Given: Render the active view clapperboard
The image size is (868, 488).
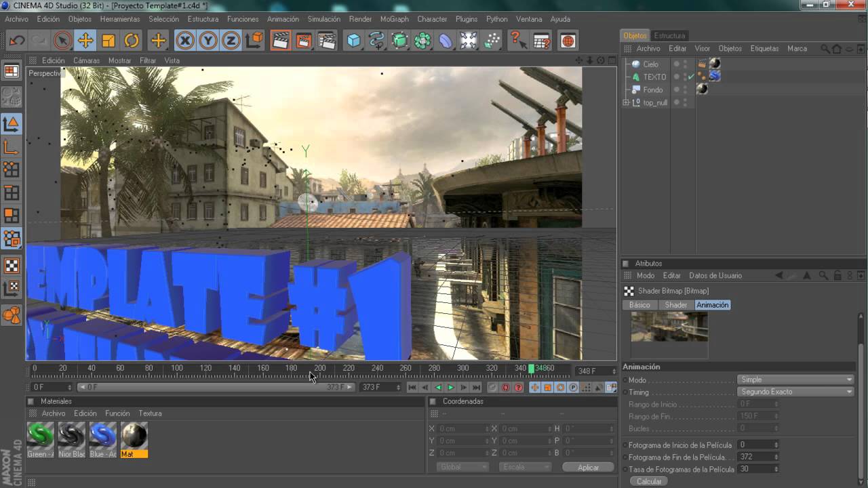Looking at the screenshot, I should coord(281,41).
